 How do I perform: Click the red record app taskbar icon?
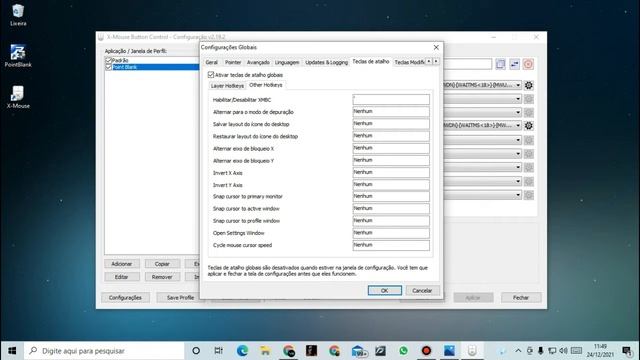pos(427,351)
